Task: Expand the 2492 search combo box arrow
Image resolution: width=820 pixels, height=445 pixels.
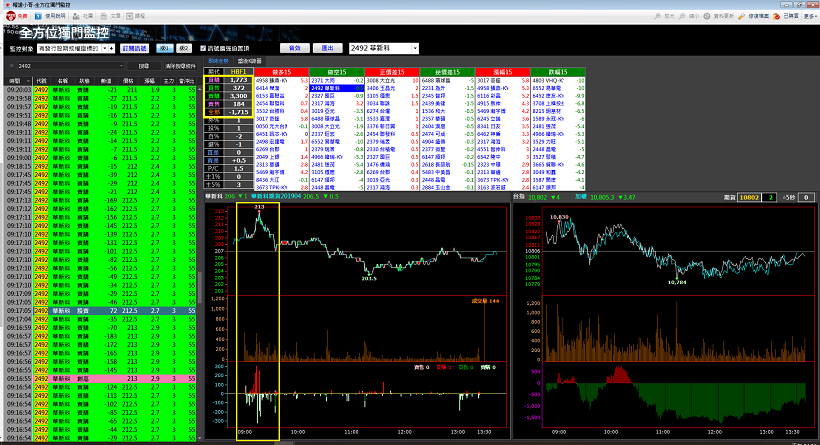Action: (x=121, y=66)
